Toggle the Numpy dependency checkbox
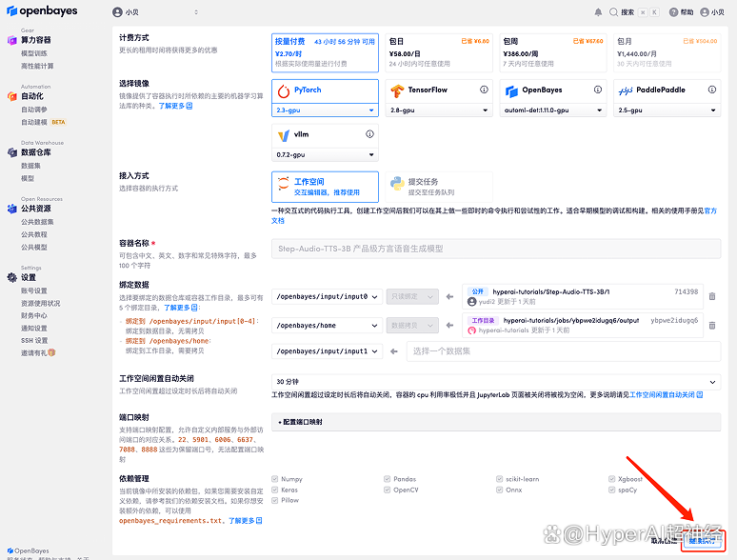The width and height of the screenshot is (737, 560). [x=274, y=479]
